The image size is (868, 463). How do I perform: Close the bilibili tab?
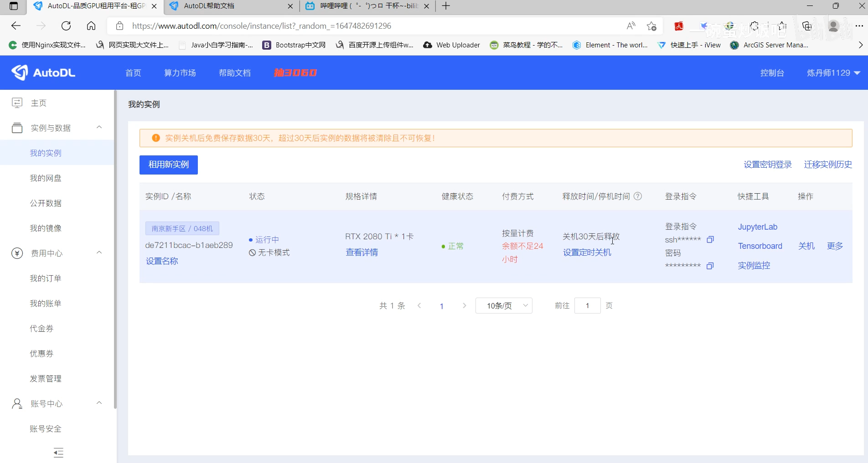(x=426, y=6)
